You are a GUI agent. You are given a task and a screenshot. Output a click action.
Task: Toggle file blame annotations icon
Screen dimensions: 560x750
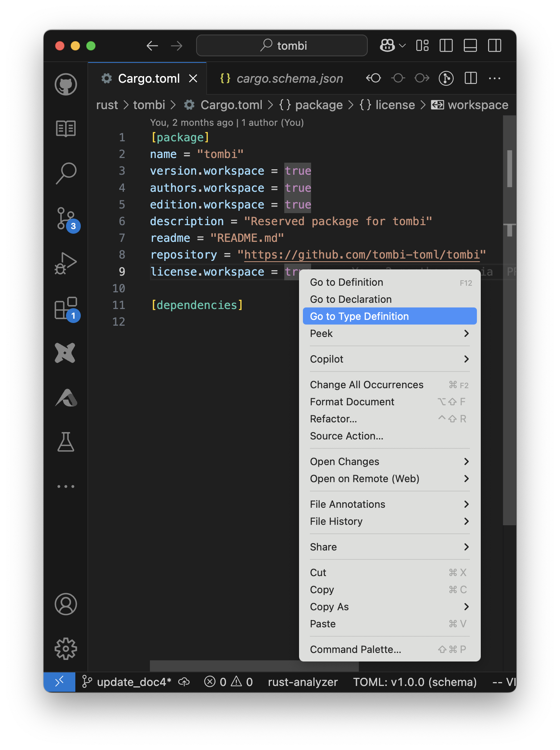point(446,78)
